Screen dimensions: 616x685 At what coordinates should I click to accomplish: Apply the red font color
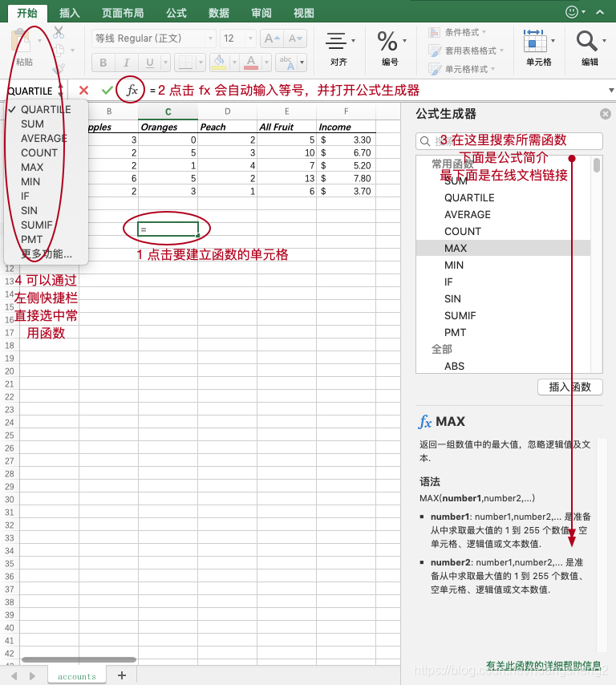[251, 63]
